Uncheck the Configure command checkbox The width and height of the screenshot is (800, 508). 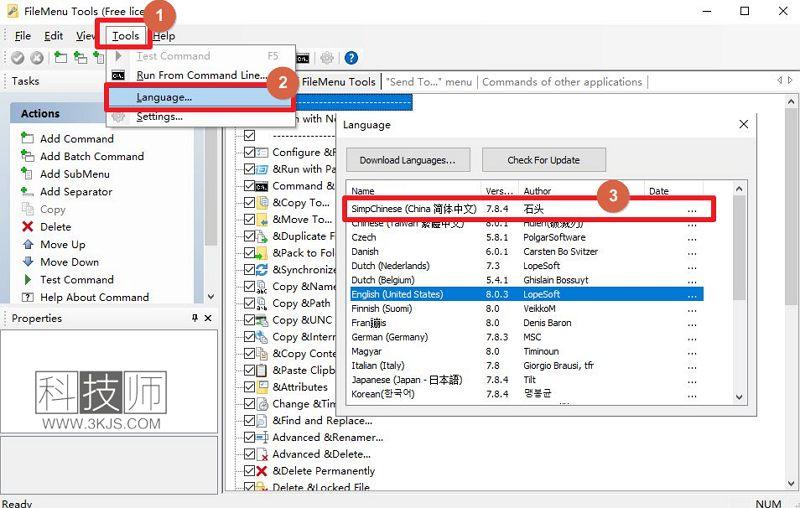[x=249, y=152]
